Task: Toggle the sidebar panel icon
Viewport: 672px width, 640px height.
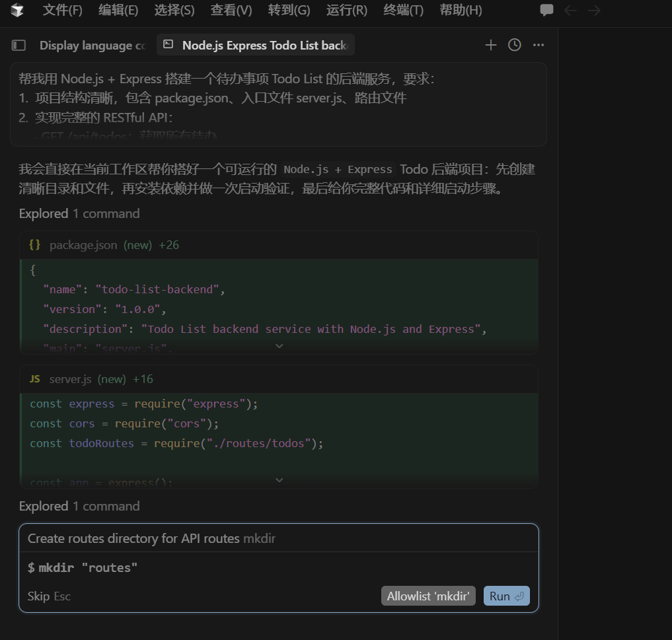Action: tap(19, 45)
